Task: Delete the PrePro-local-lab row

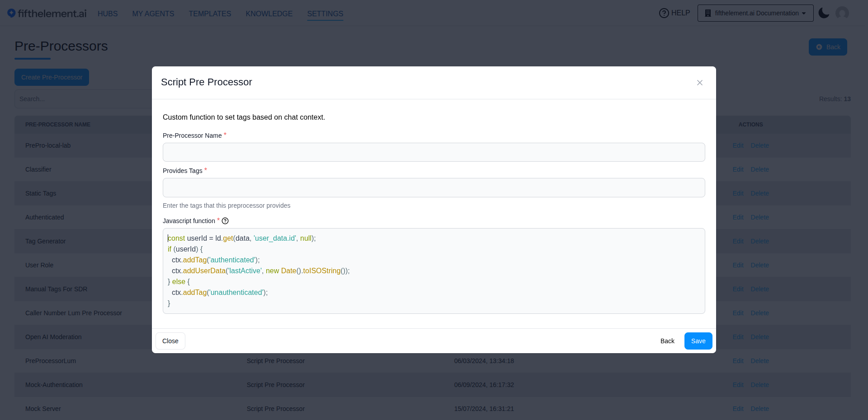Action: tap(760, 145)
